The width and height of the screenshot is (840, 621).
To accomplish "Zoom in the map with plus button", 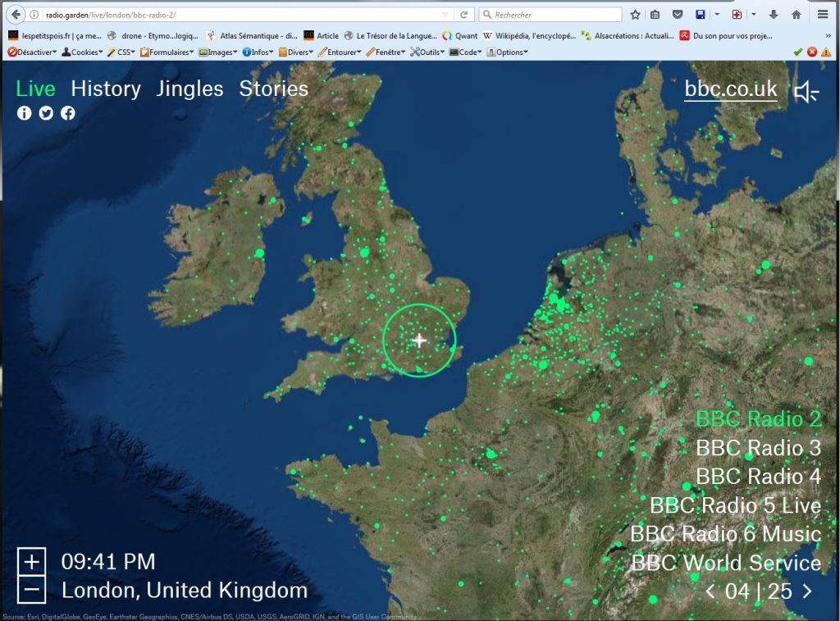I will coord(31,562).
